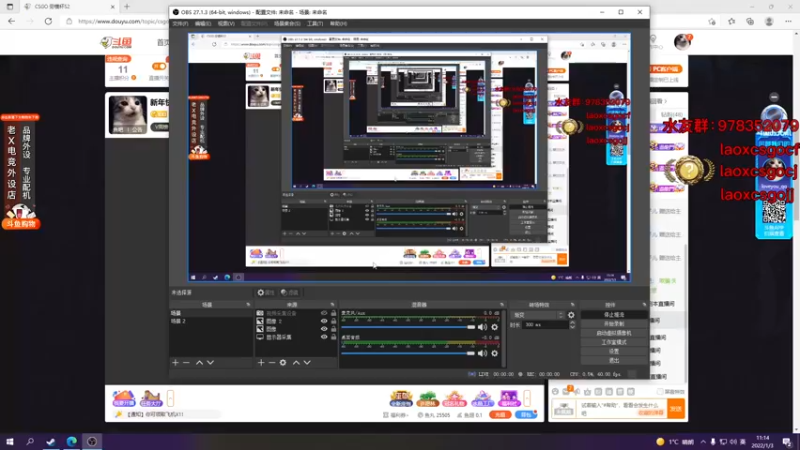
Task: Toggle lock on 图像 source
Action: (333, 329)
